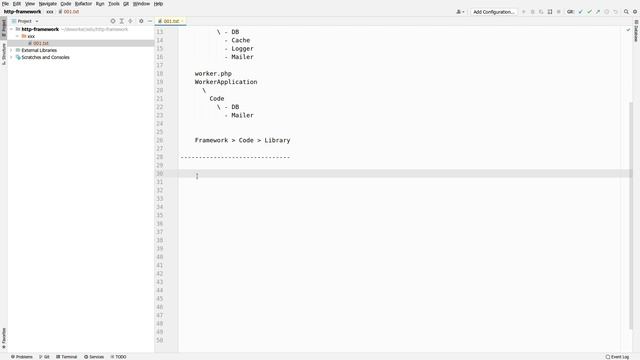Toggle the Favorites tool window sidebar tab

(x=4, y=338)
